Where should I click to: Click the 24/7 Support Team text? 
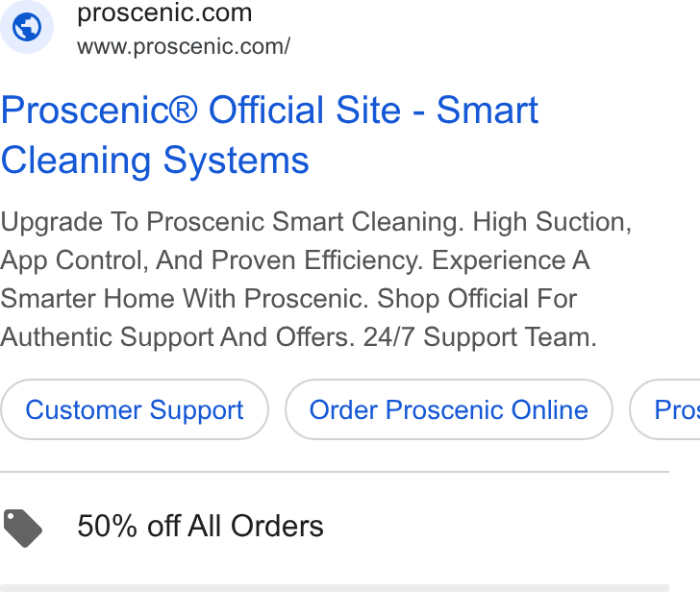(x=480, y=336)
